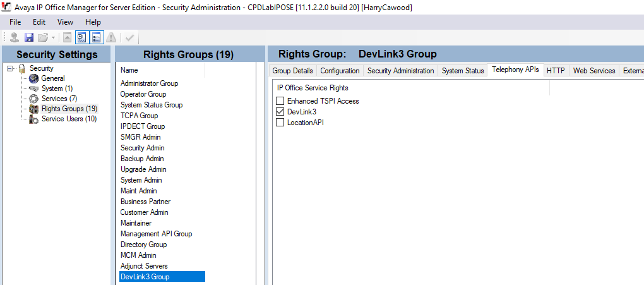Open the dropdown arrow beside the folder icon
Screen dimensions: 644x285
[x=54, y=38]
